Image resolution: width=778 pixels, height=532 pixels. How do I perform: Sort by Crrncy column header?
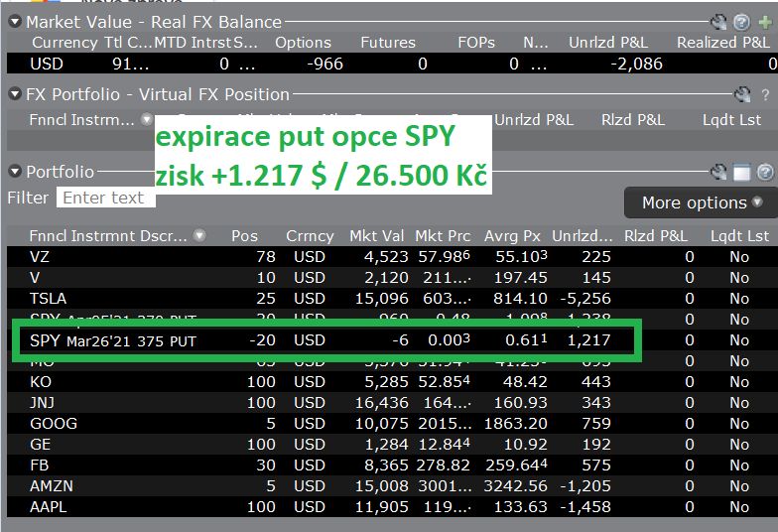(x=310, y=236)
